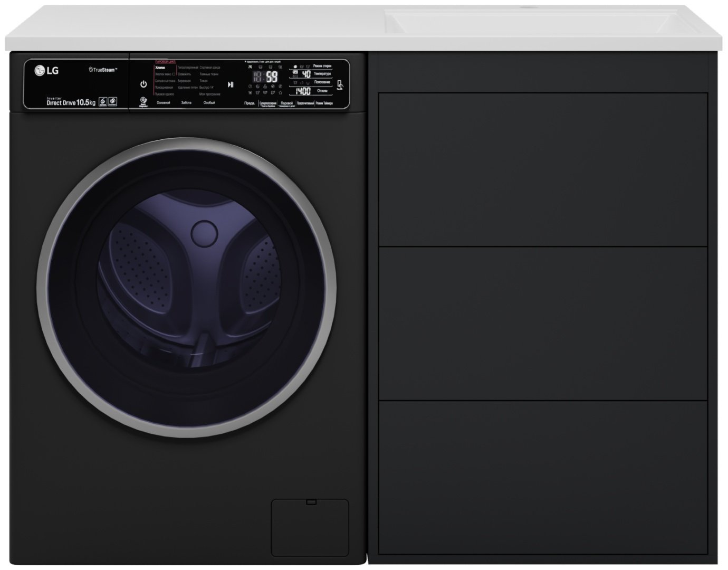This screenshot has height=570, width=728.
Task: Tap the remaining time 59 display
Action: click(271, 78)
